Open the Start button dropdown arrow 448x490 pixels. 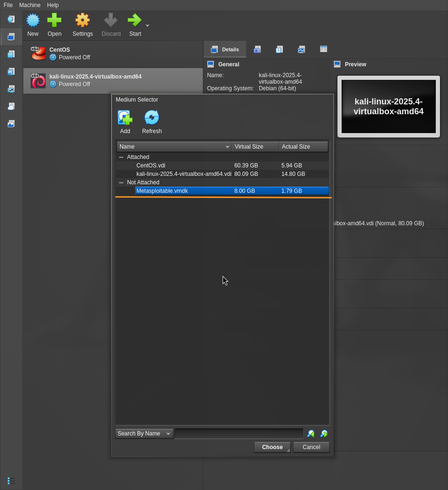pyautogui.click(x=148, y=25)
